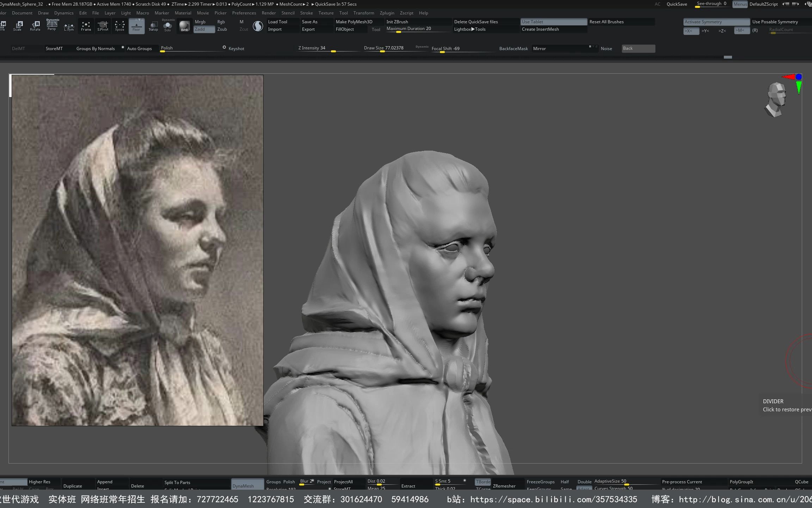Click the Polish checkbox in toolbar
Screen dimensions: 812x508
224,47
